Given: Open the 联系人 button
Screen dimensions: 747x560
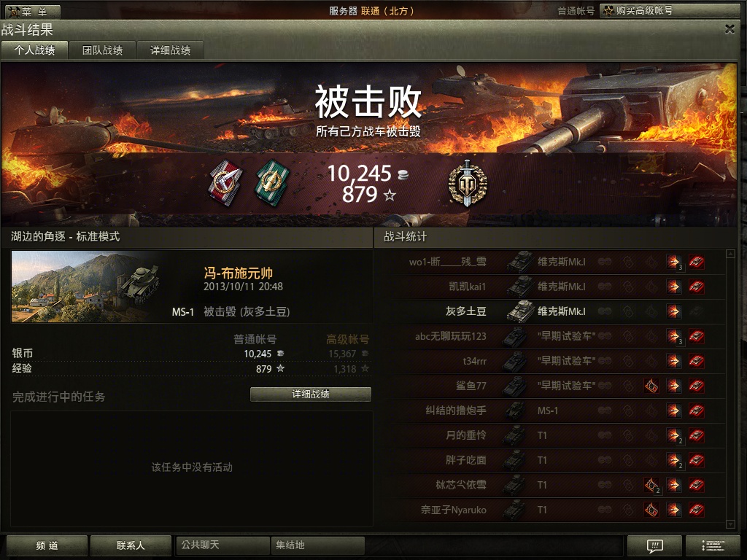Looking at the screenshot, I should 131,545.
